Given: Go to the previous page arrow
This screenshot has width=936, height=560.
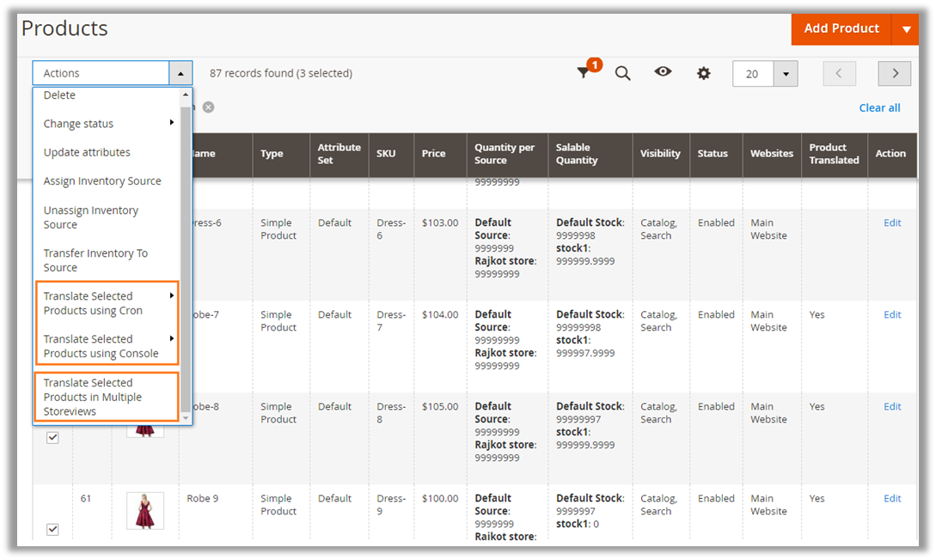Looking at the screenshot, I should [839, 74].
